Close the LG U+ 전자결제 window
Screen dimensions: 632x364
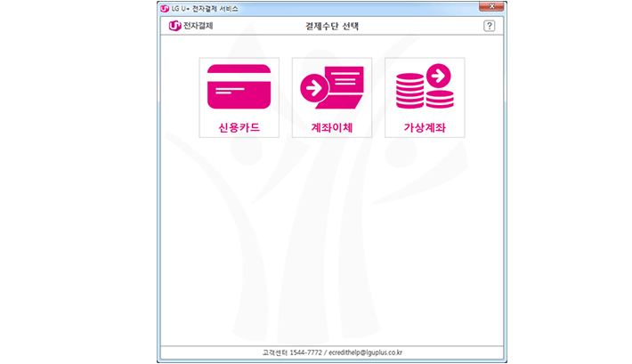coord(492,7)
